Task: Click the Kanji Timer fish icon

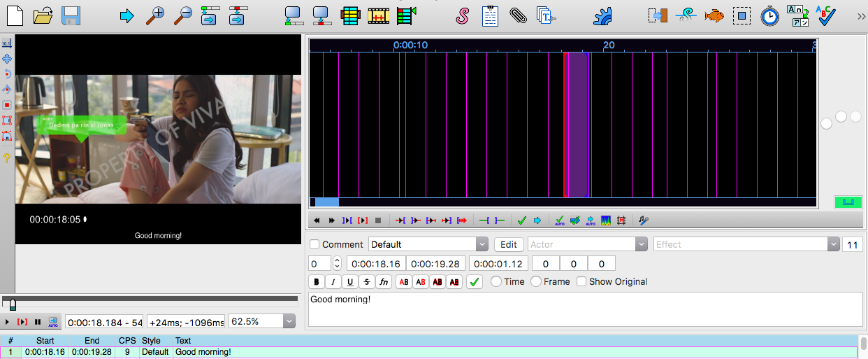Action: (714, 15)
